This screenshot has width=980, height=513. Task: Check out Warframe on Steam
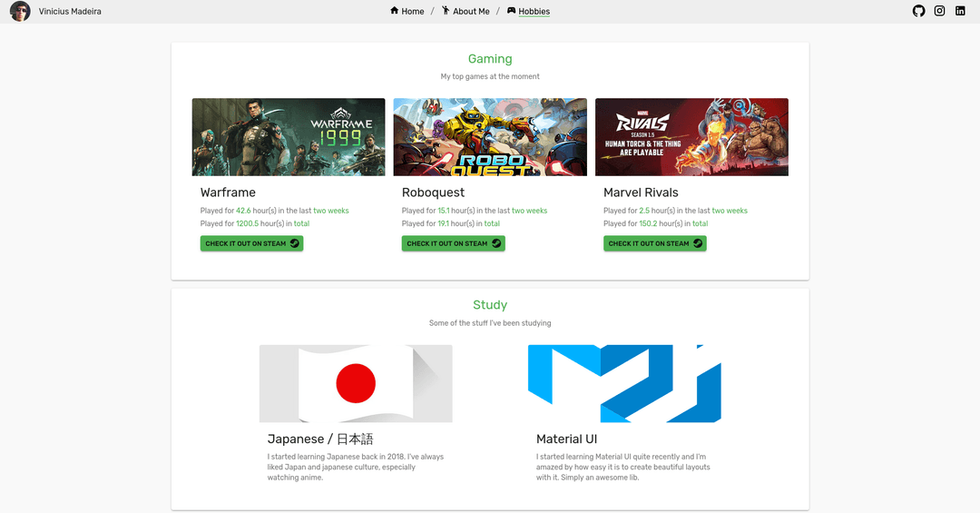pos(252,243)
